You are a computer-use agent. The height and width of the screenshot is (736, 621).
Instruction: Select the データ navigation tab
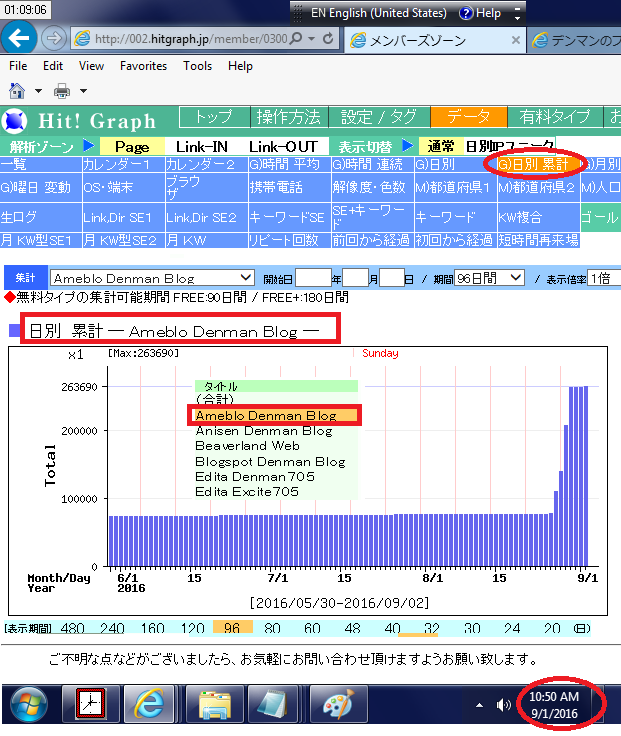[468, 117]
